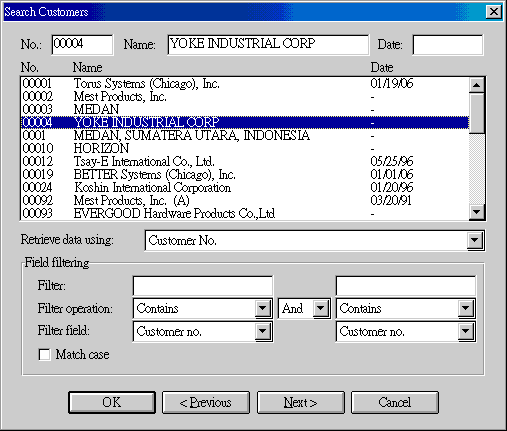507x431 pixels.
Task: Close the Search Customers window
Action: pos(494,12)
